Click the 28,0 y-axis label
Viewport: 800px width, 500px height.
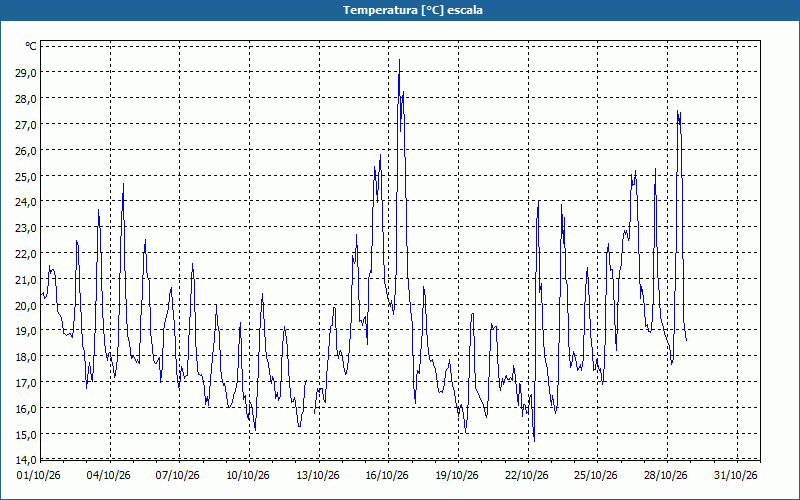coord(26,98)
